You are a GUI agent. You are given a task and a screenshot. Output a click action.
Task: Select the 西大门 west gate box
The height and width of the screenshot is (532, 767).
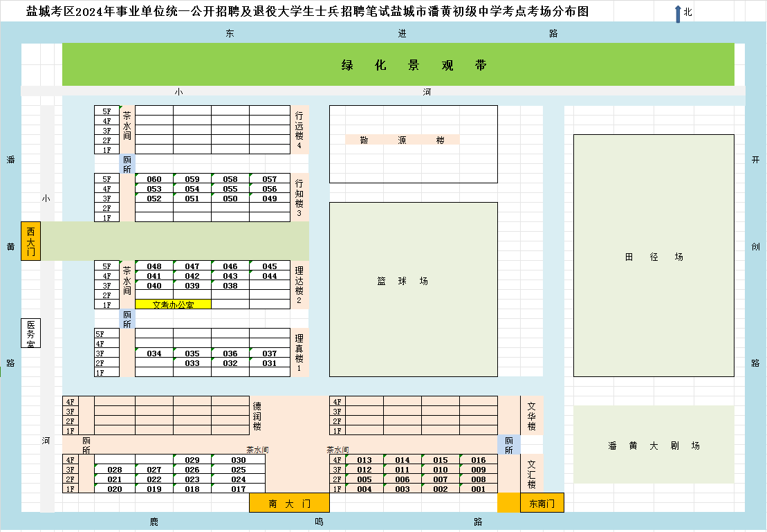tap(31, 241)
